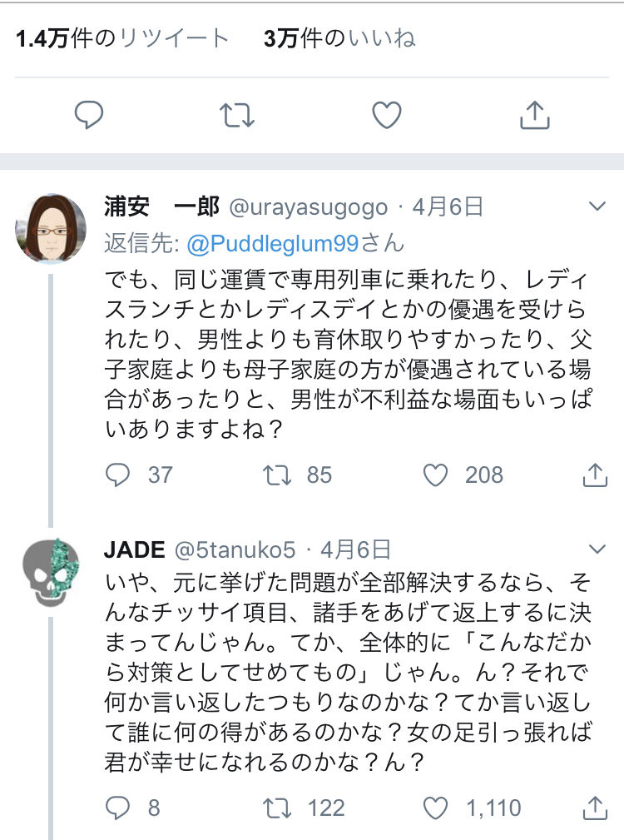624x840 pixels.
Task: View the 1.4万件のリツイート list
Action: pos(121,38)
